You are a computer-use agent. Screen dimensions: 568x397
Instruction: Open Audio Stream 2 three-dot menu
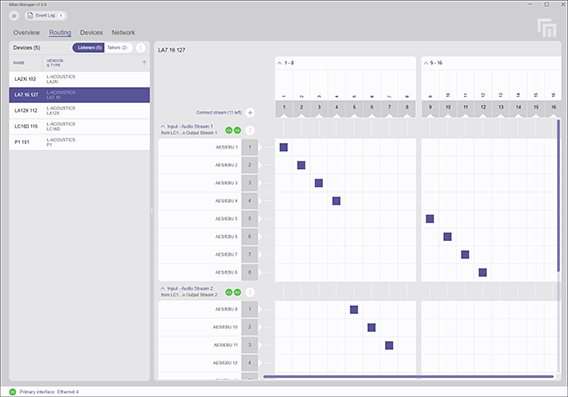click(250, 292)
